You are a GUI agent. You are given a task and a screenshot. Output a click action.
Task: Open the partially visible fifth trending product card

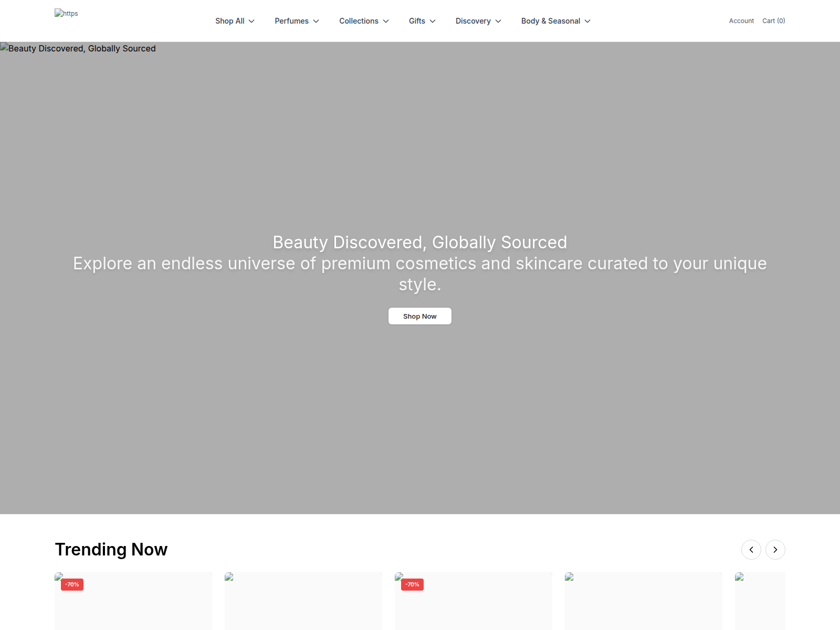click(x=760, y=601)
